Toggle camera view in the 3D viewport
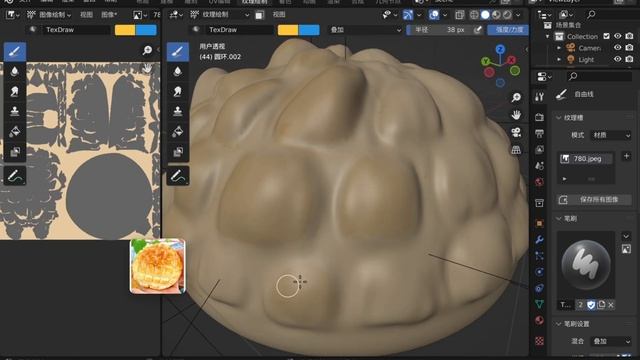 coord(516,132)
